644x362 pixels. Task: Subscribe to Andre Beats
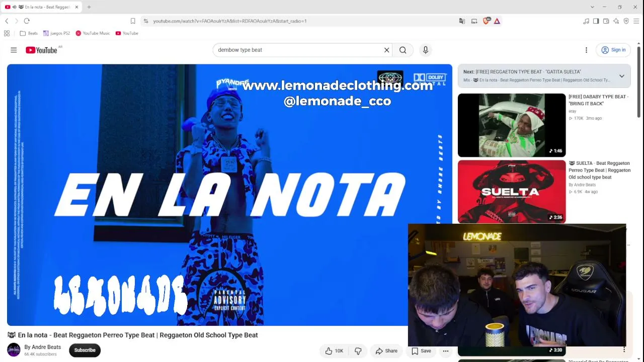click(85, 350)
